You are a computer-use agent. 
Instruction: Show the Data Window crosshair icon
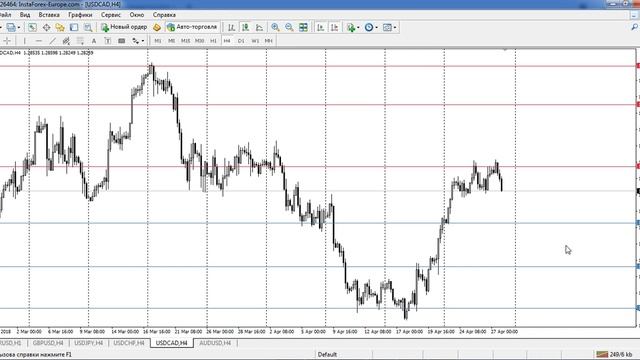pyautogui.click(x=47, y=27)
